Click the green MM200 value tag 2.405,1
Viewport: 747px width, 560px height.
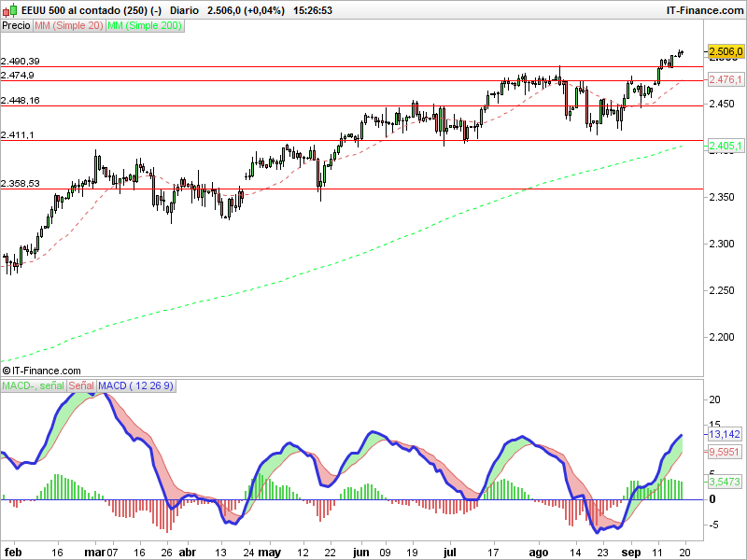point(726,146)
